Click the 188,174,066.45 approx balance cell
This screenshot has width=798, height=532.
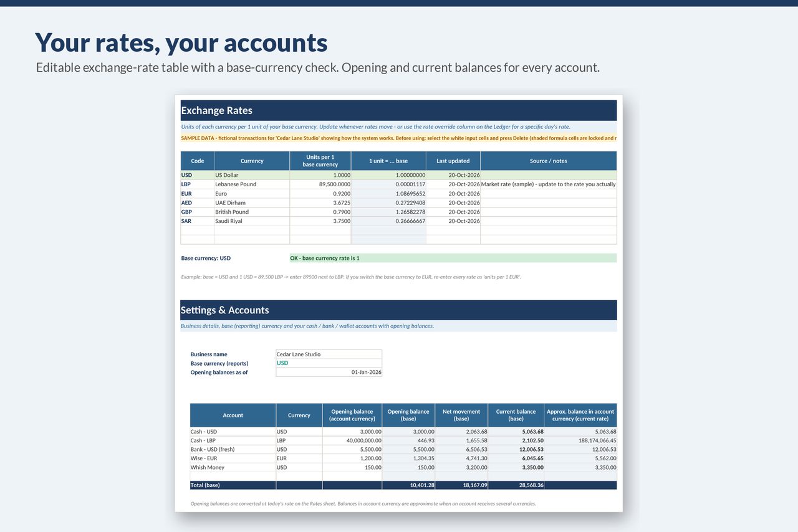tap(580, 440)
